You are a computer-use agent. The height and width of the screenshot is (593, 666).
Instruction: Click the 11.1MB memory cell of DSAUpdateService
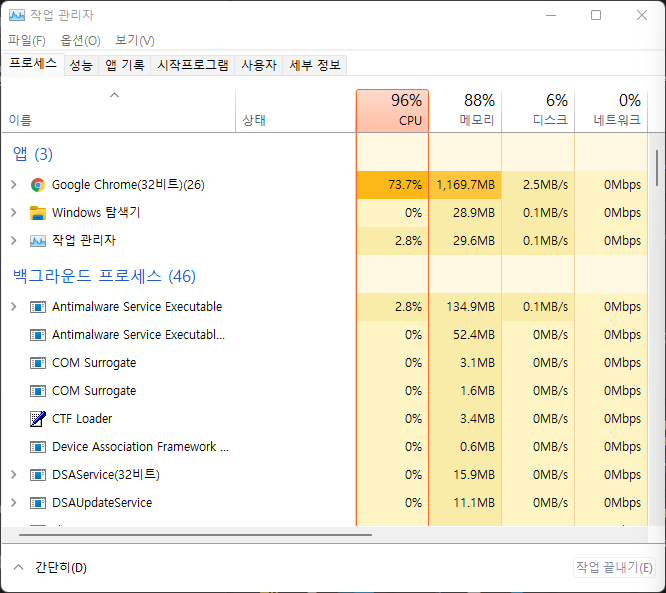(x=465, y=503)
